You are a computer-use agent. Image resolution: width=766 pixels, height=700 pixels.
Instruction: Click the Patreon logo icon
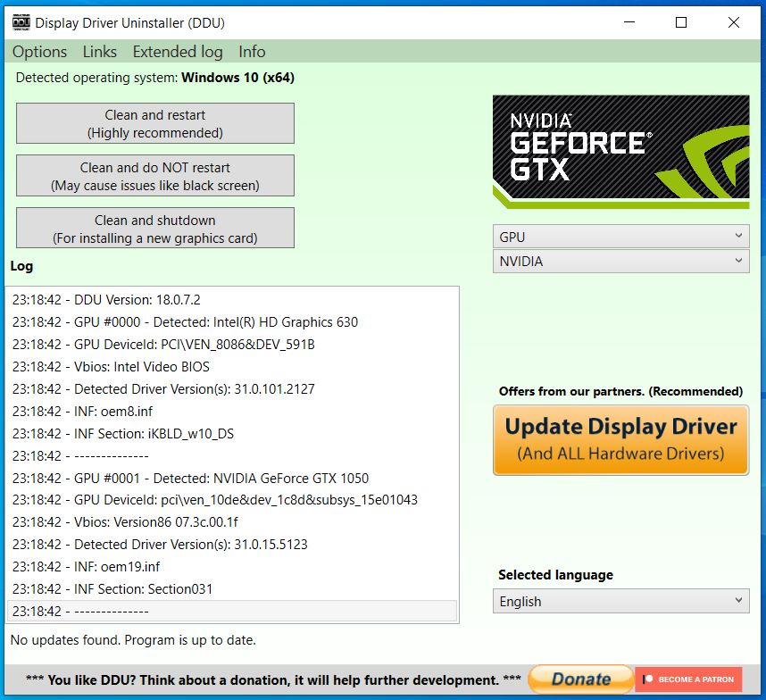[x=648, y=679]
